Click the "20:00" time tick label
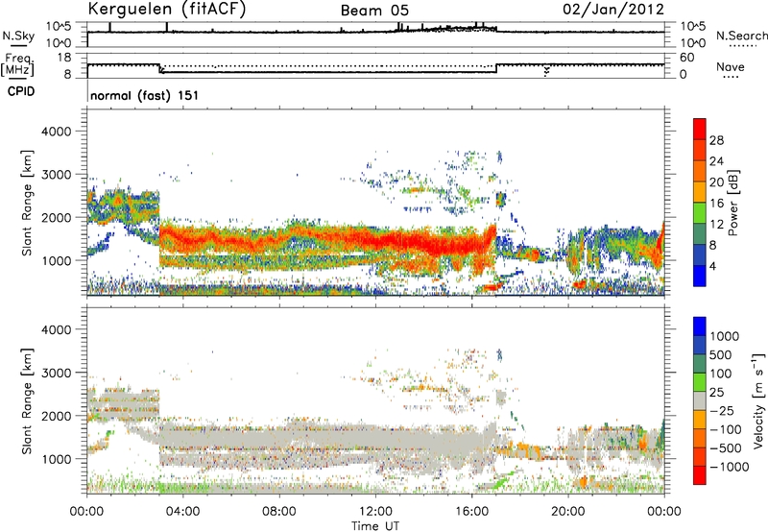 click(568, 512)
